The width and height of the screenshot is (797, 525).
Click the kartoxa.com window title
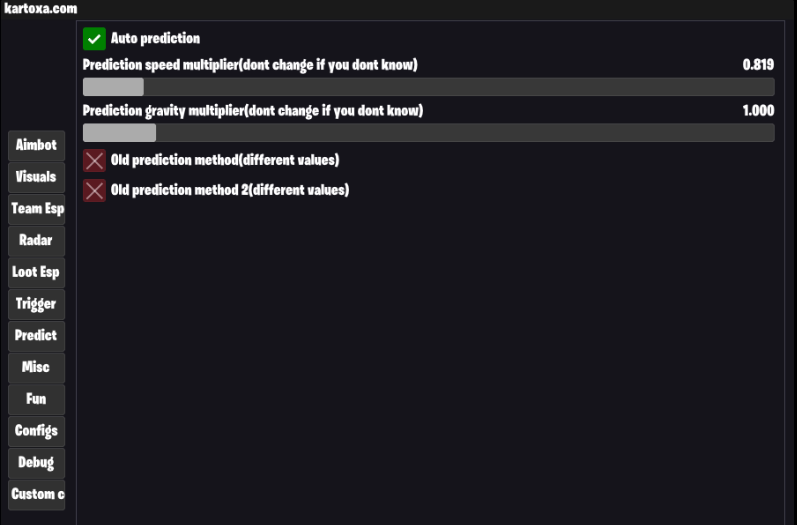tap(41, 9)
